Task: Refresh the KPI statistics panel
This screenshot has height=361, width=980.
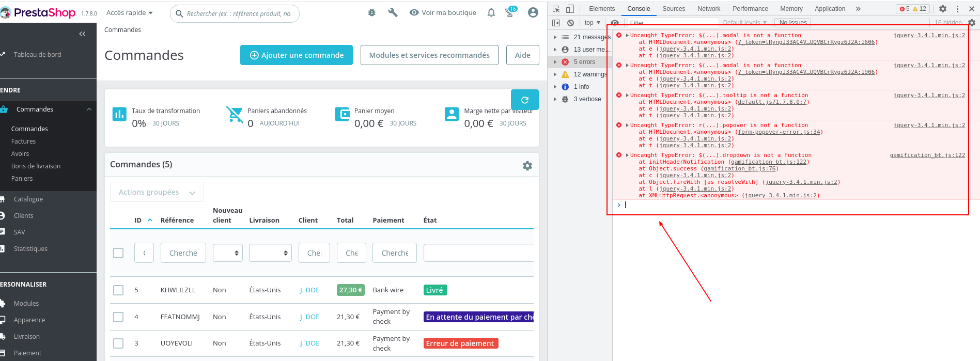Action: point(525,100)
